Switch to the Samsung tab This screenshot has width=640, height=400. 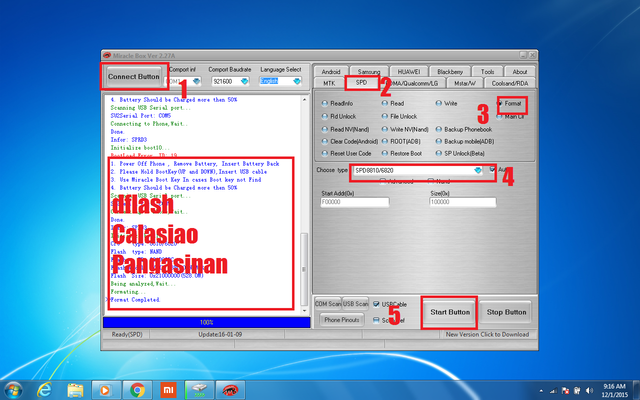(369, 71)
